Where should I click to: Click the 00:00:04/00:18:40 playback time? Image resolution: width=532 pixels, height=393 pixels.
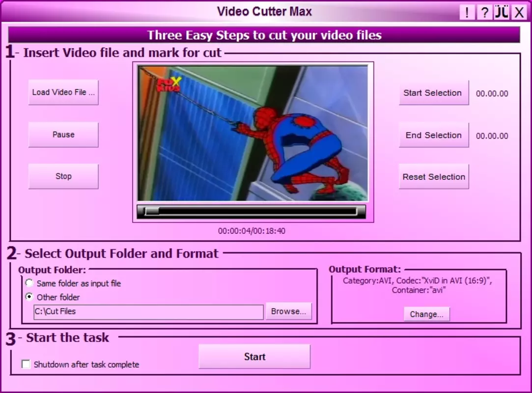point(252,231)
